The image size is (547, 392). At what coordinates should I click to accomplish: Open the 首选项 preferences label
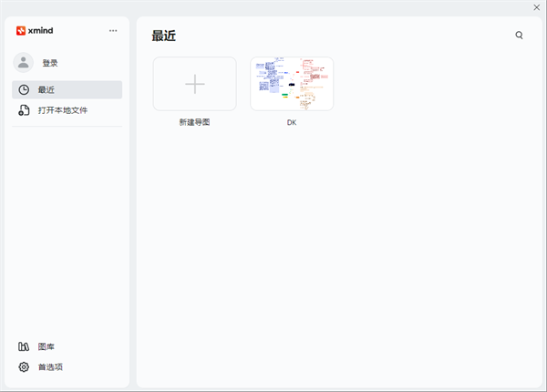(x=50, y=366)
